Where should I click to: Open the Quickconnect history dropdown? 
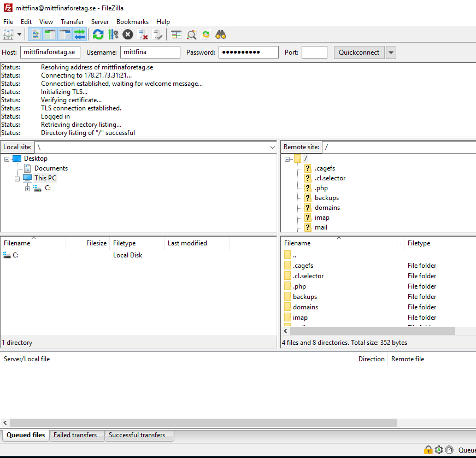tap(391, 52)
